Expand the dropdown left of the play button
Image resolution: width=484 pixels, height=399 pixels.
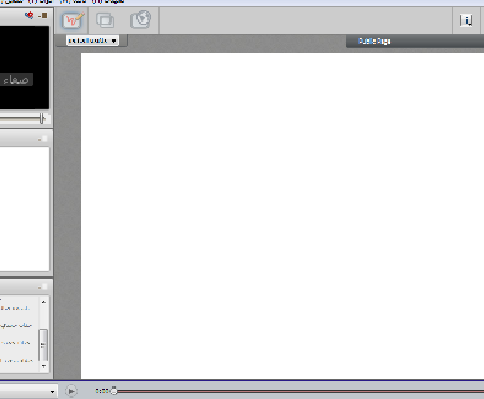pos(52,392)
